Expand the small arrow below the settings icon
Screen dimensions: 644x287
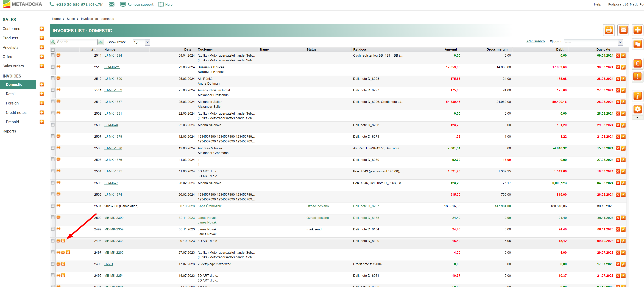point(637,118)
